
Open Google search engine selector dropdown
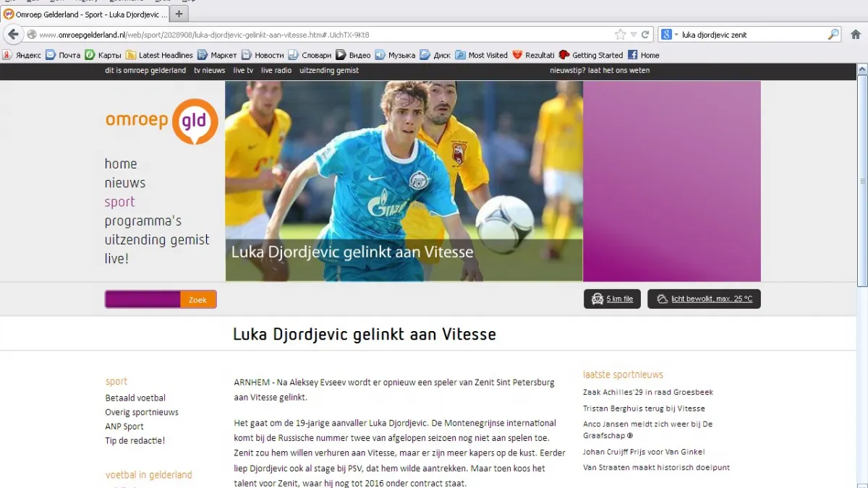click(x=668, y=35)
